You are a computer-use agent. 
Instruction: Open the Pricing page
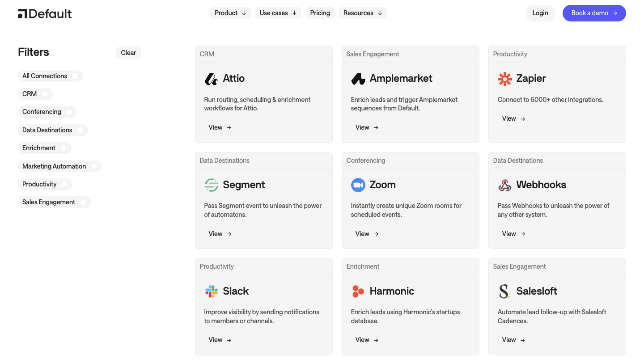coord(320,13)
